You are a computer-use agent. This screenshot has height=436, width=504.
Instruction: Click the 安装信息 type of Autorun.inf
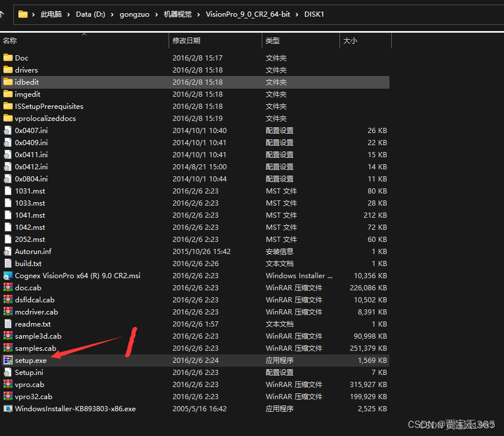pos(280,251)
